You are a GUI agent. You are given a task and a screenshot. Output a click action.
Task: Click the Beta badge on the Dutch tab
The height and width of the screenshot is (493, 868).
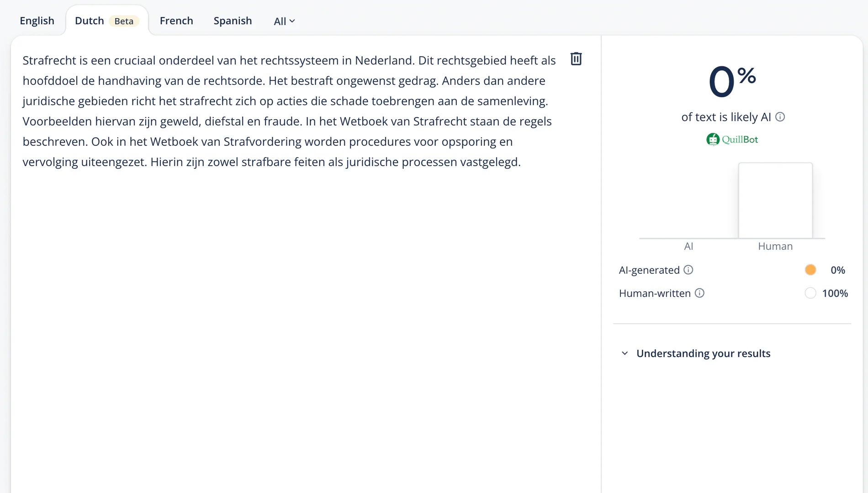pyautogui.click(x=123, y=21)
